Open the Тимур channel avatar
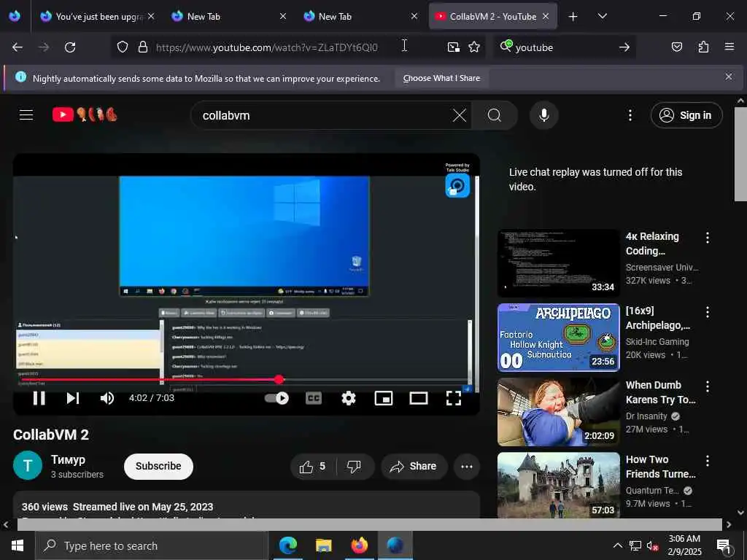 pyautogui.click(x=28, y=465)
